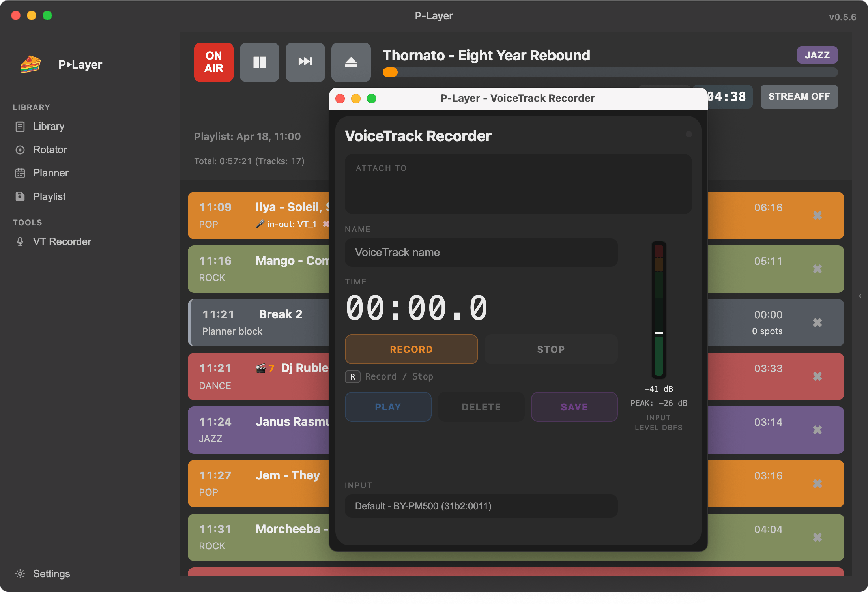This screenshot has width=868, height=610.
Task: Click the 03:14 duration on Janus track
Action: pyautogui.click(x=768, y=422)
